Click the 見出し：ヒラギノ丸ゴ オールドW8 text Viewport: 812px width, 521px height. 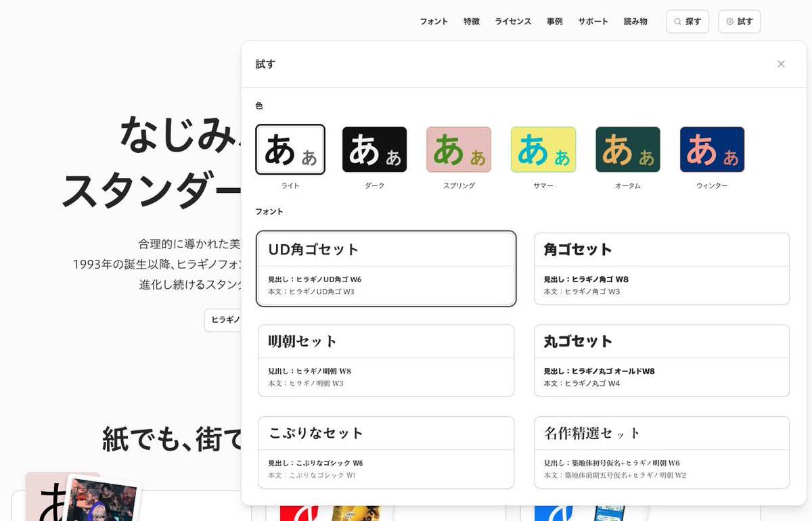pos(600,371)
